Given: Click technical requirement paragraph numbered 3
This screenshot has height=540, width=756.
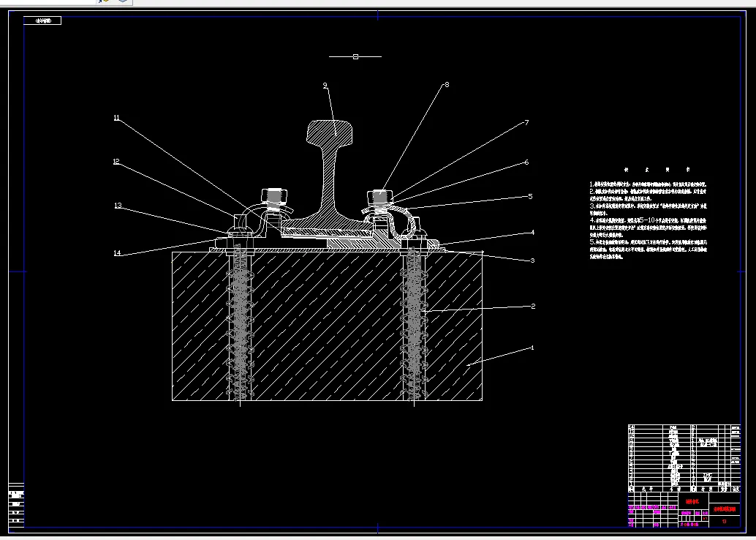Looking at the screenshot, I should (x=648, y=209).
